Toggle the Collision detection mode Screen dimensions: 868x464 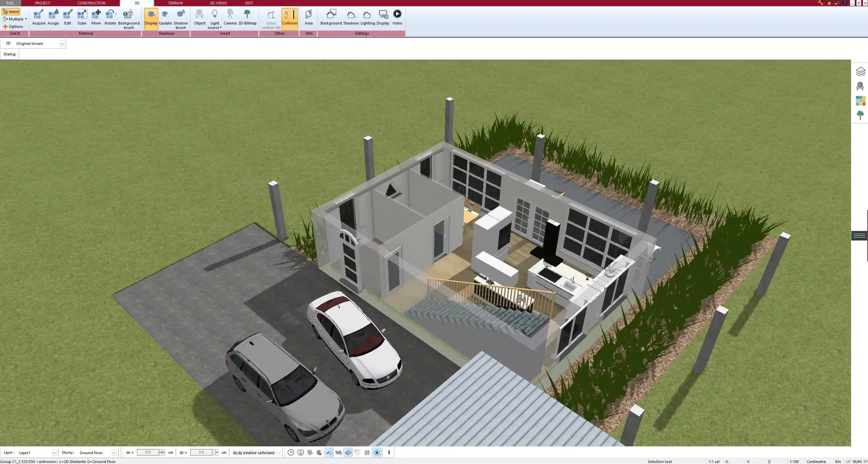click(x=289, y=17)
